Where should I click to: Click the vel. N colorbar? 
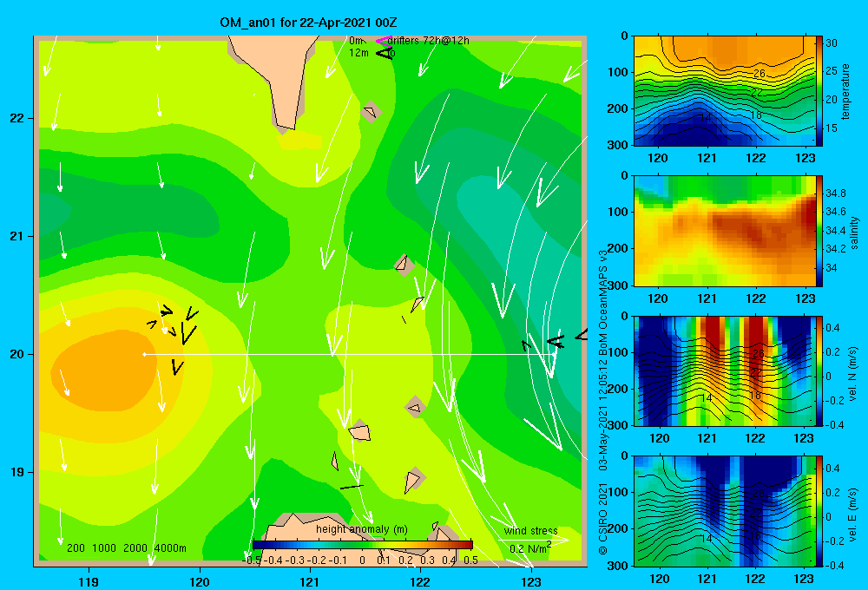click(819, 370)
